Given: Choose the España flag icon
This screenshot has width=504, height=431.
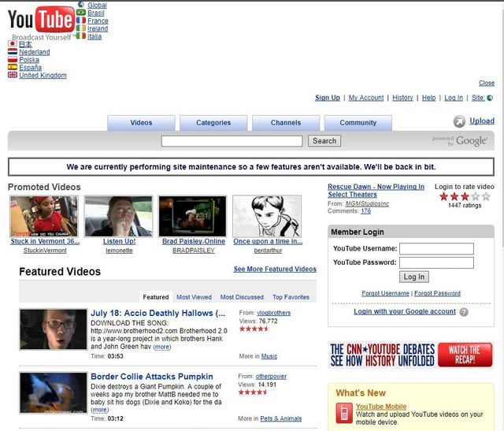Looking at the screenshot, I should point(13,68).
